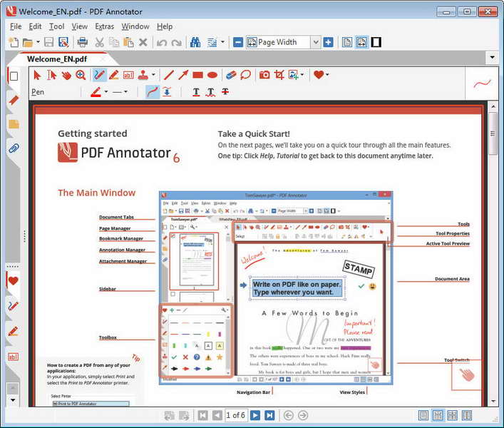Select the Eraser tool
The image size is (504, 428).
(231, 75)
